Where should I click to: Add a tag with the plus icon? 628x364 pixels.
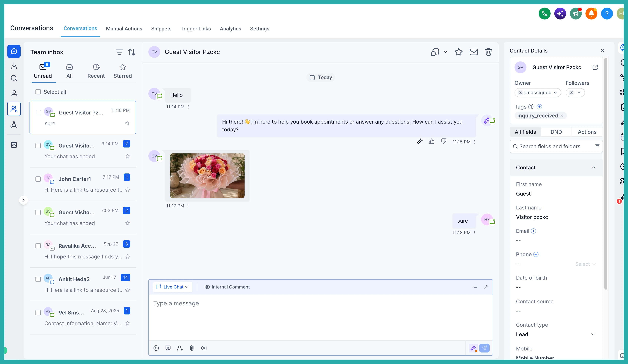pyautogui.click(x=539, y=106)
